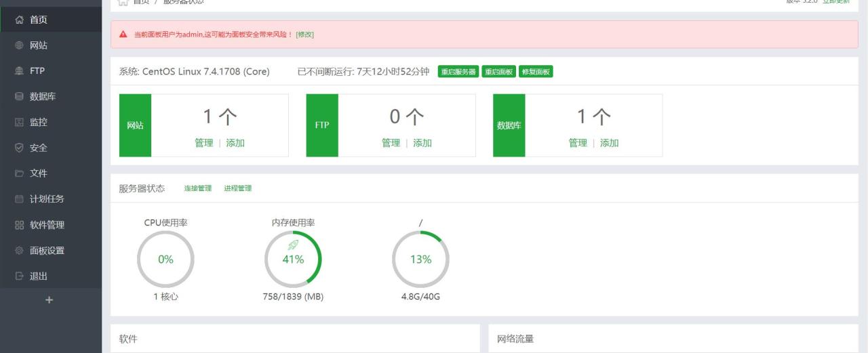Click the shield icon beside 安全
This screenshot has height=353, width=868.
coord(19,148)
